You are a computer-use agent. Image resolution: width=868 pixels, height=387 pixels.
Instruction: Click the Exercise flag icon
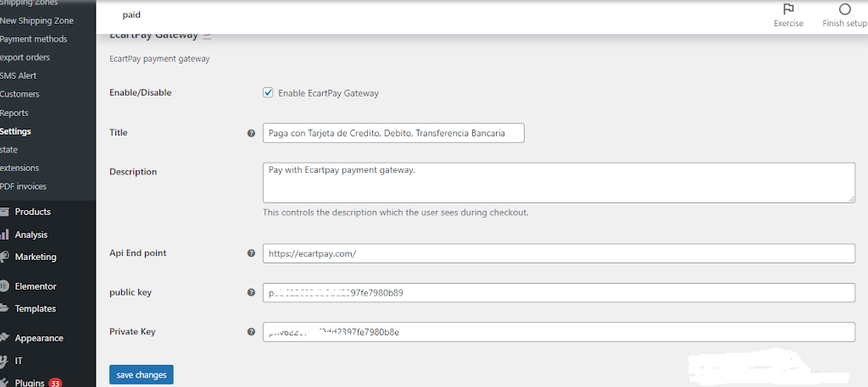tap(788, 9)
